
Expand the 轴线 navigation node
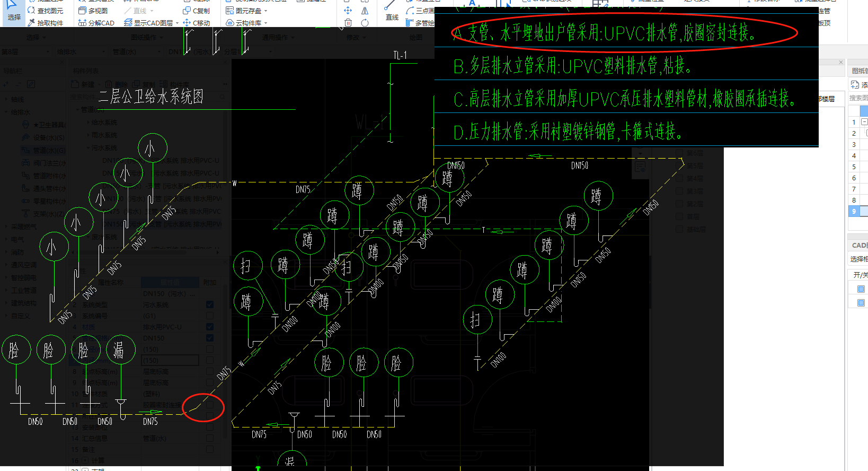(6, 100)
